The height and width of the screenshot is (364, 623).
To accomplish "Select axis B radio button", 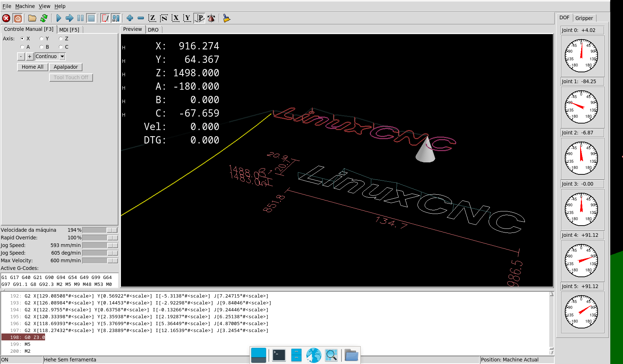I will click(41, 47).
